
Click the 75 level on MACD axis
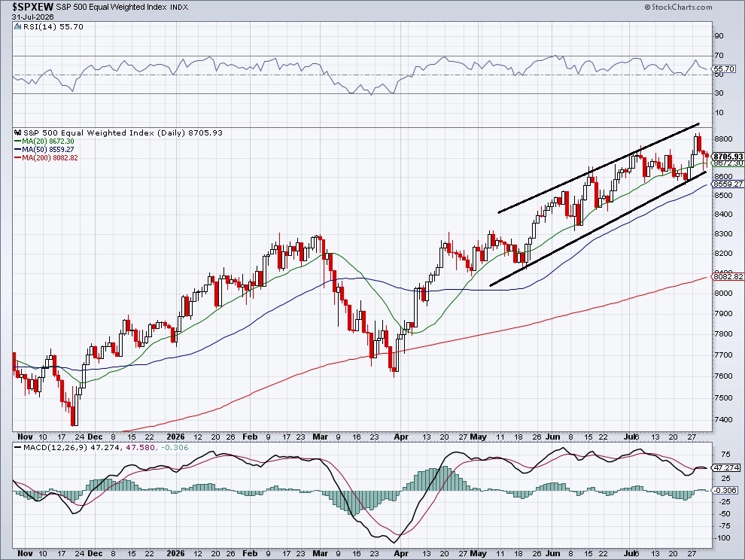[x=725, y=454]
